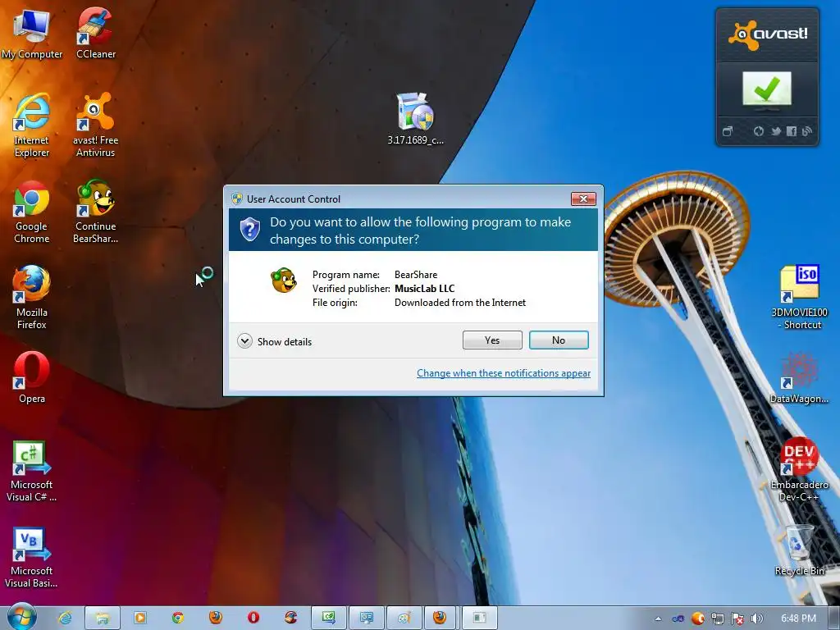This screenshot has width=840, height=630.
Task: Open the Windows Start menu
Action: pyautogui.click(x=22, y=617)
